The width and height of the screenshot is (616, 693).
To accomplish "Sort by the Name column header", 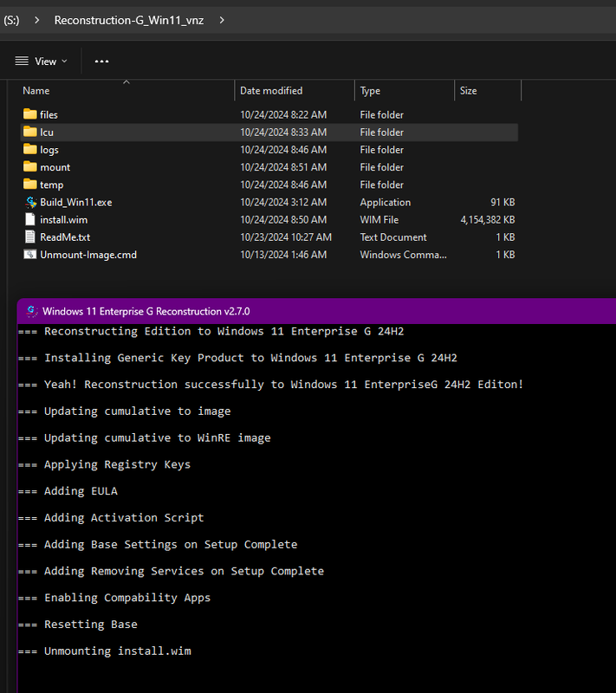I will (36, 91).
